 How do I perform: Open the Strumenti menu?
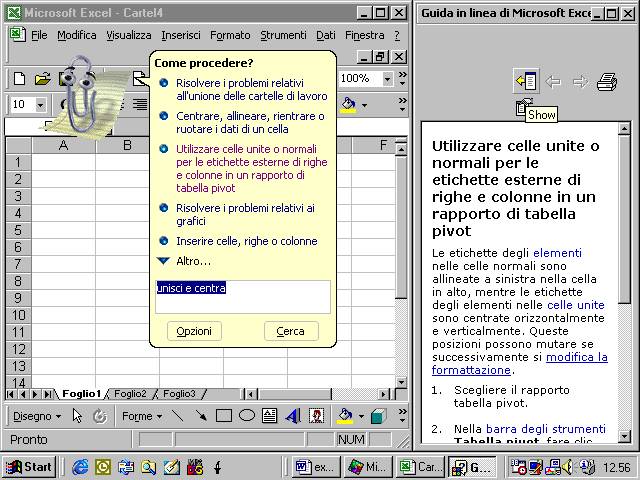point(283,35)
